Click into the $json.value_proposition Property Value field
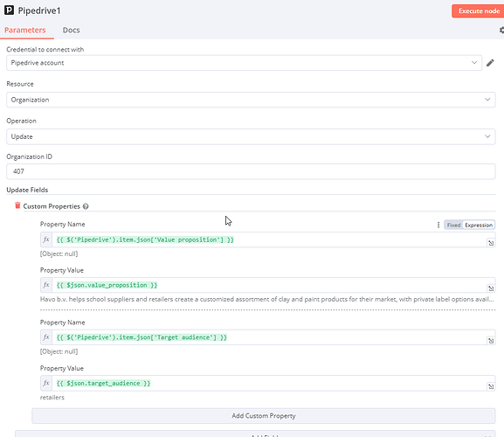 [269, 285]
